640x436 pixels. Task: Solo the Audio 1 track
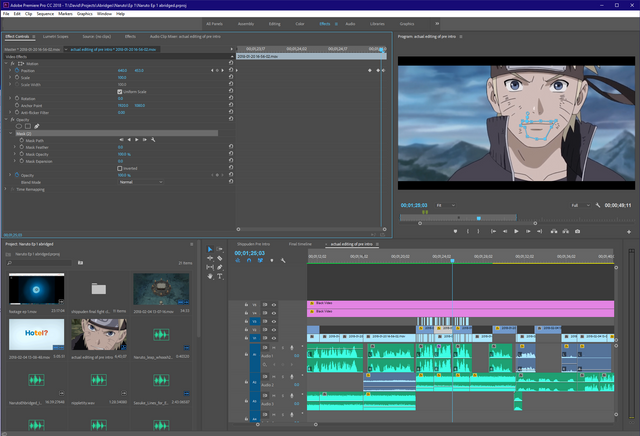[283, 347]
